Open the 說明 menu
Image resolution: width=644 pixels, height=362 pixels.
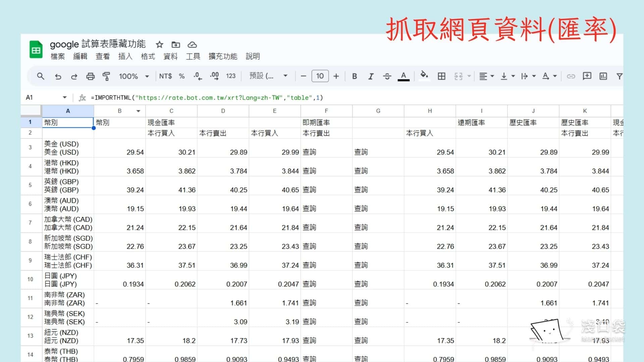coord(253,56)
